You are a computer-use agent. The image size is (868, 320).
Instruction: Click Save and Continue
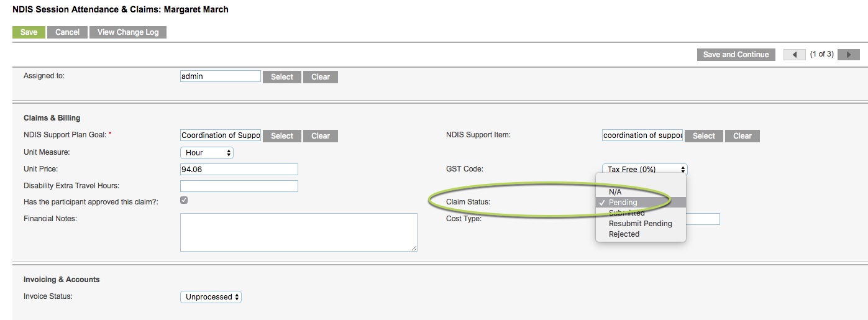pyautogui.click(x=736, y=55)
